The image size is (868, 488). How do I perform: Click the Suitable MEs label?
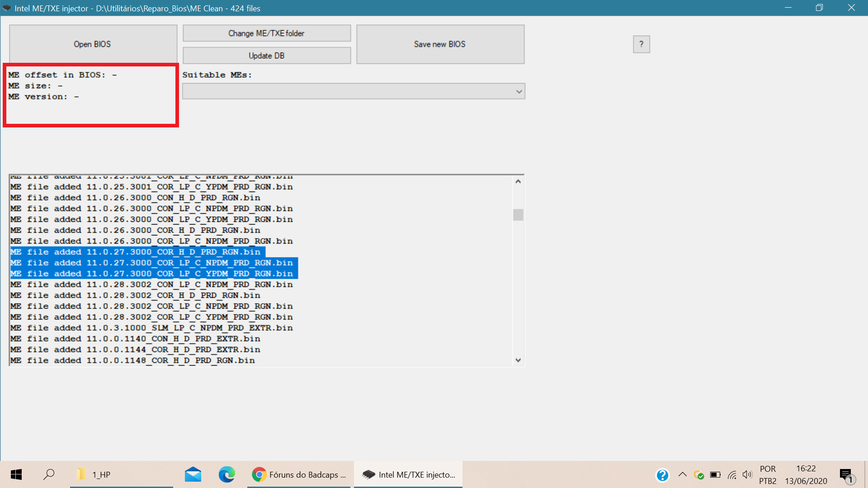coord(217,75)
